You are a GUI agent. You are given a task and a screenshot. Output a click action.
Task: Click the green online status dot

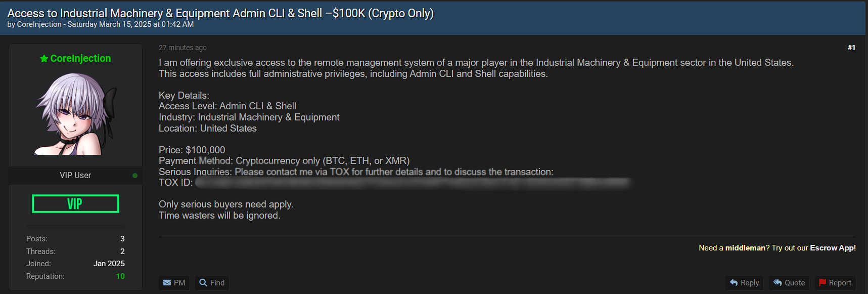coord(135,176)
